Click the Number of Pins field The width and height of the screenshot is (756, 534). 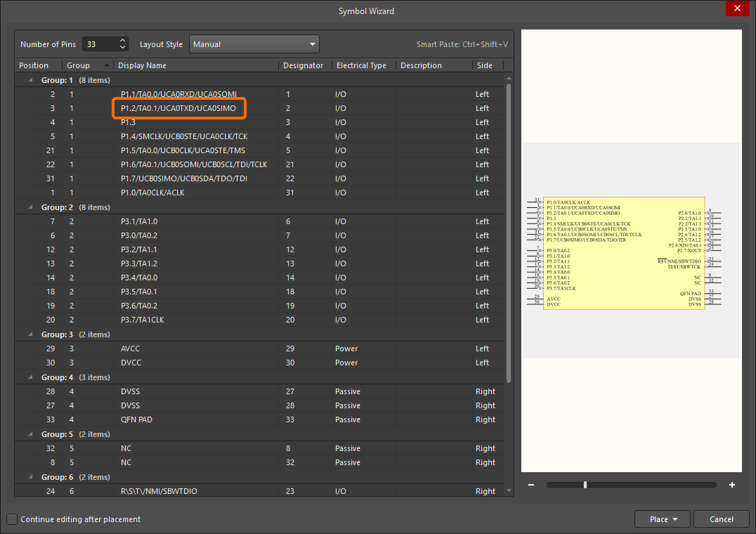click(100, 44)
